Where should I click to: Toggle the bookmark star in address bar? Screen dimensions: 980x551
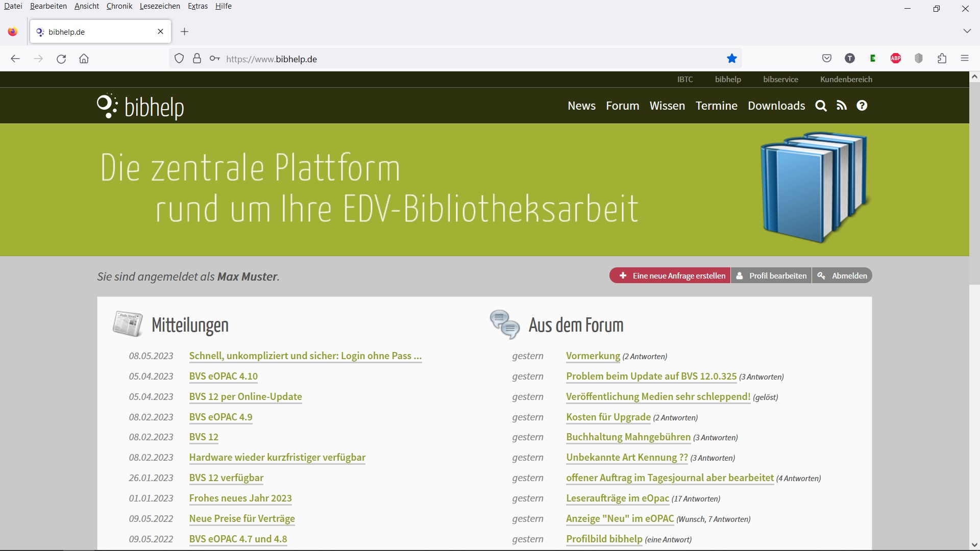[x=732, y=59]
